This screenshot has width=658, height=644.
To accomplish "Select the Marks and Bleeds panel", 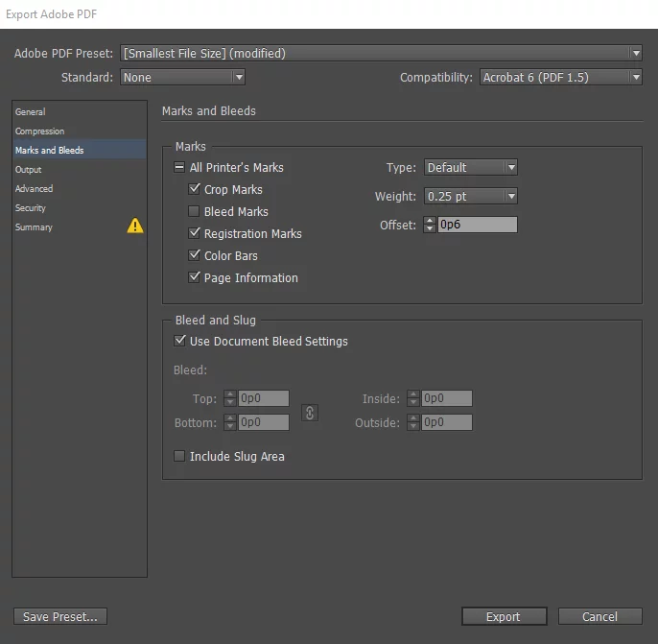I will click(80, 150).
